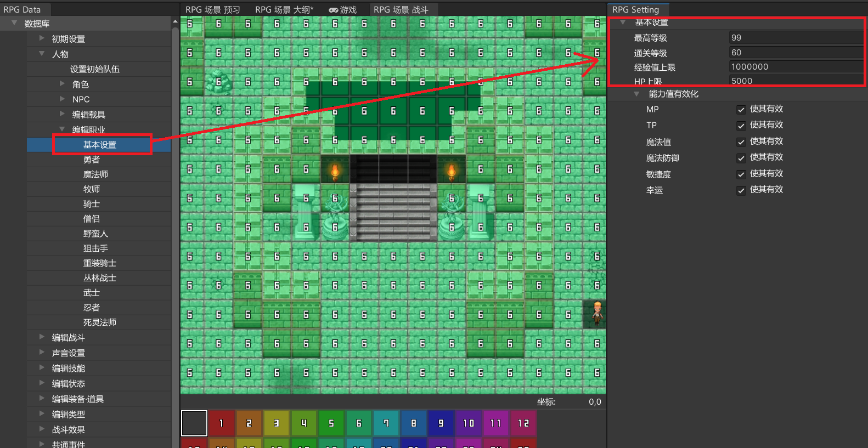Viewport: 868px width, 448px height.
Task: Expand the 编辑战斗 node
Action: click(42, 337)
